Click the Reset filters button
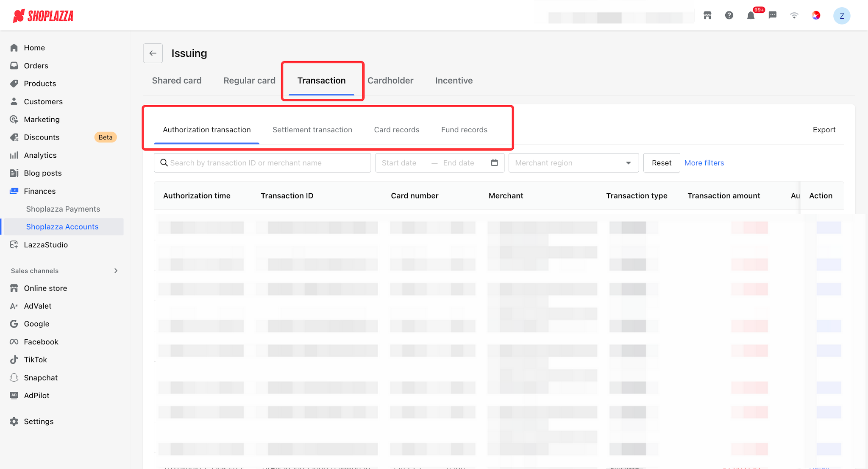 click(x=662, y=163)
